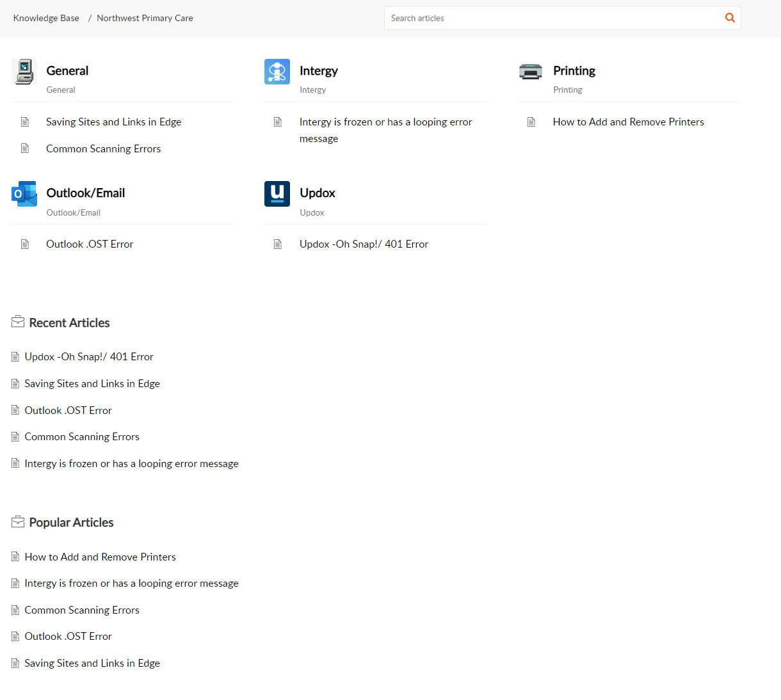Open Outlook .OST Error in Recent Articles

click(68, 410)
